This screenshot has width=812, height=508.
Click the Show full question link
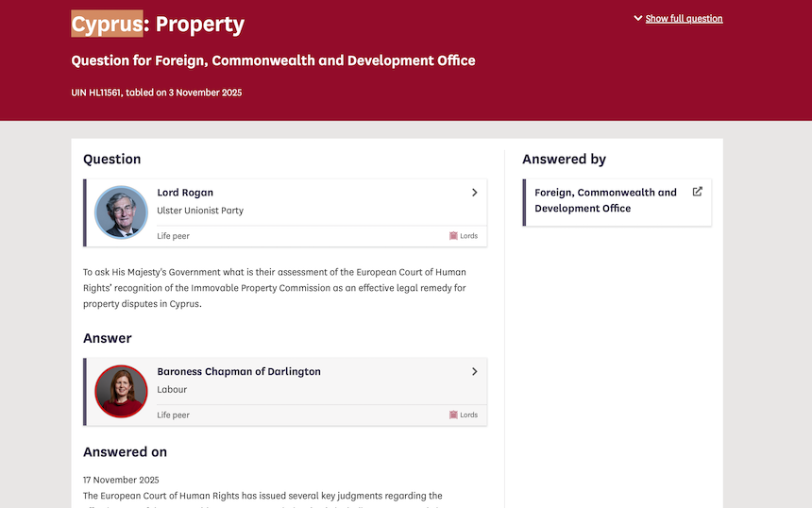click(684, 19)
